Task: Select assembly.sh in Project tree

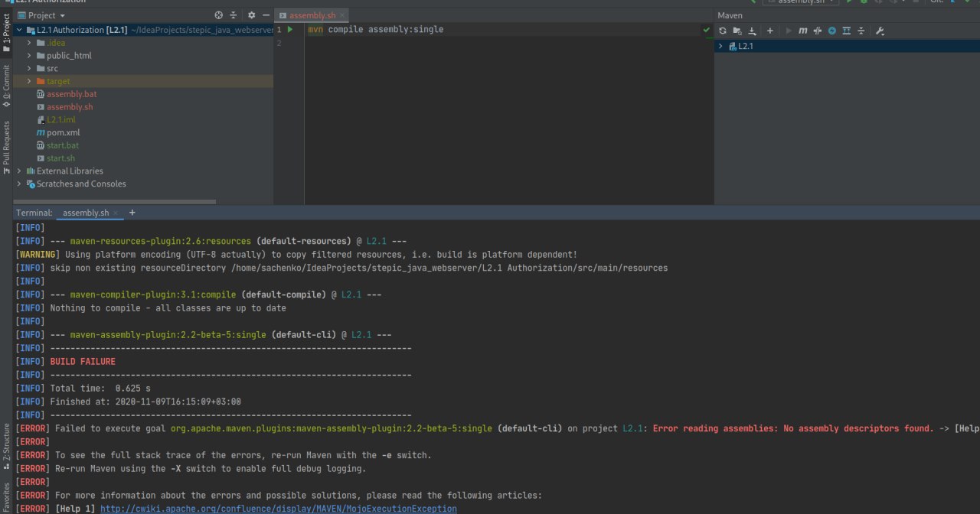Action: coord(70,107)
